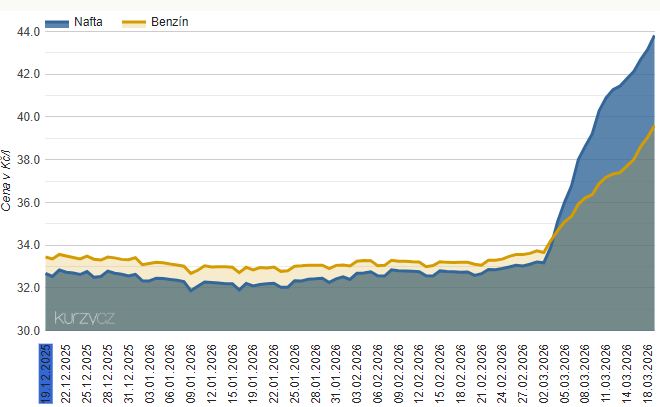Click the Nafta line's peak at chart's right end
The image size is (660, 407).
pyautogui.click(x=653, y=37)
